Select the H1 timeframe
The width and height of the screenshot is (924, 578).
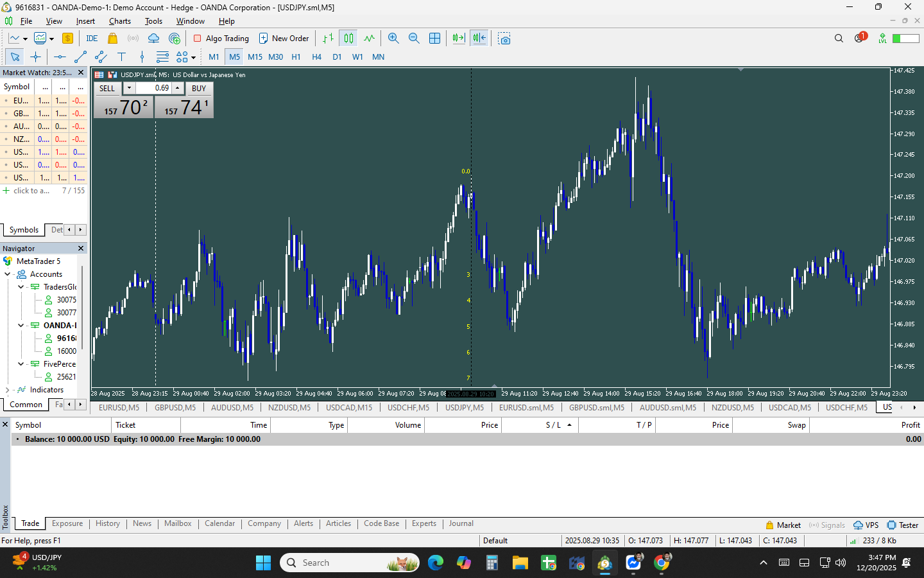pyautogui.click(x=296, y=57)
